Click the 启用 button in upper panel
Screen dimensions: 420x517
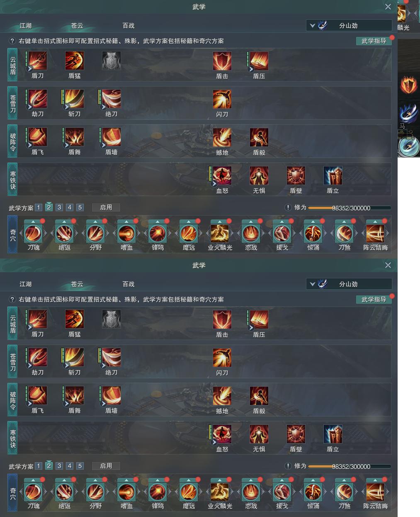[x=106, y=207]
